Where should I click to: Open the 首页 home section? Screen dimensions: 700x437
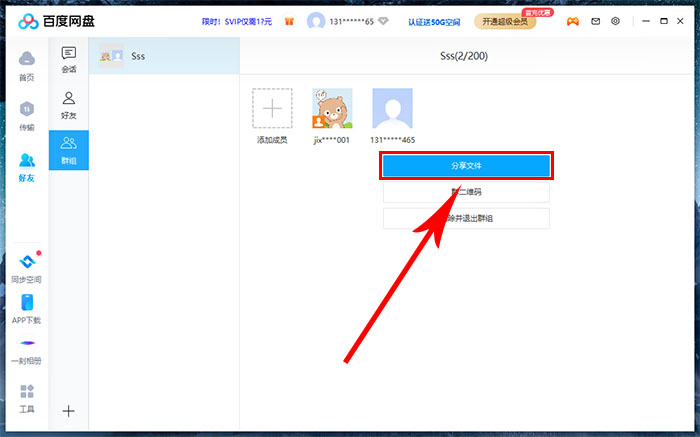click(26, 67)
